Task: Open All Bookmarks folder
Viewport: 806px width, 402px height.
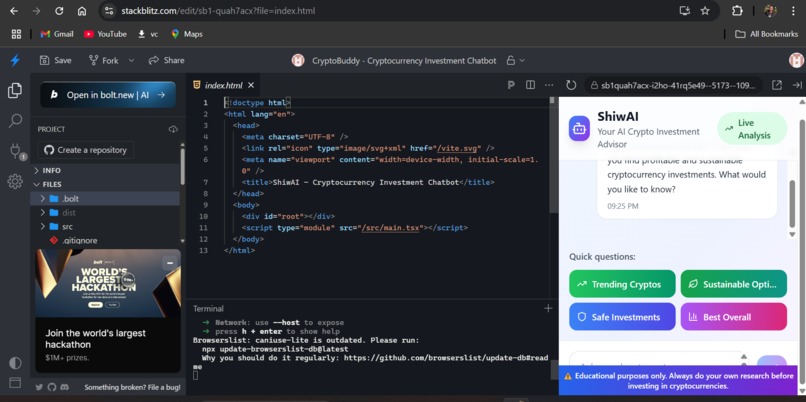Action: [766, 34]
